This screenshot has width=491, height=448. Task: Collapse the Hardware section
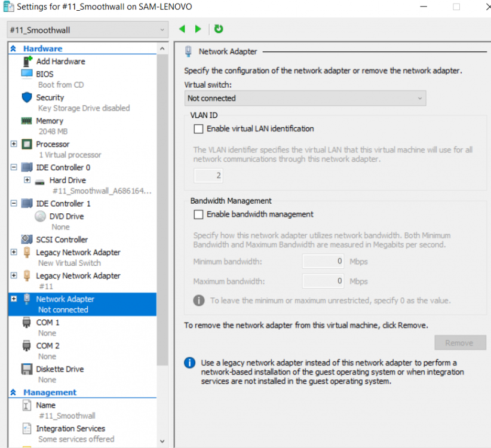tap(13, 48)
